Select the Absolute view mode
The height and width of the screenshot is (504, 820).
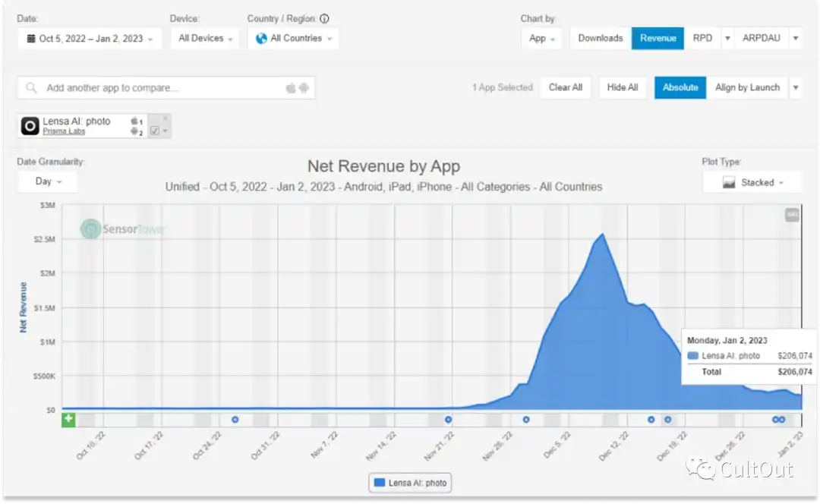click(680, 87)
